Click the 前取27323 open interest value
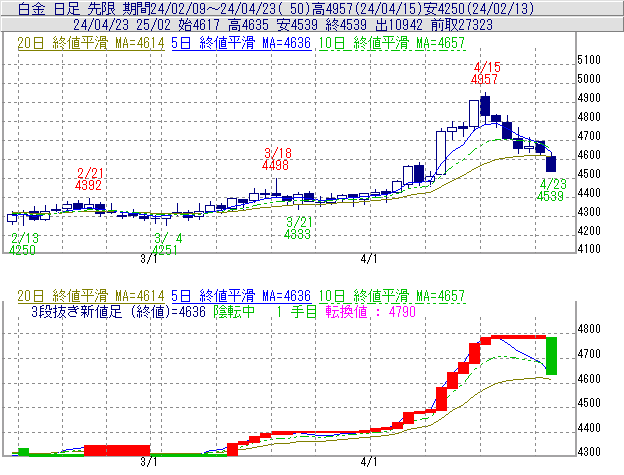The image size is (624, 475). 462,25
